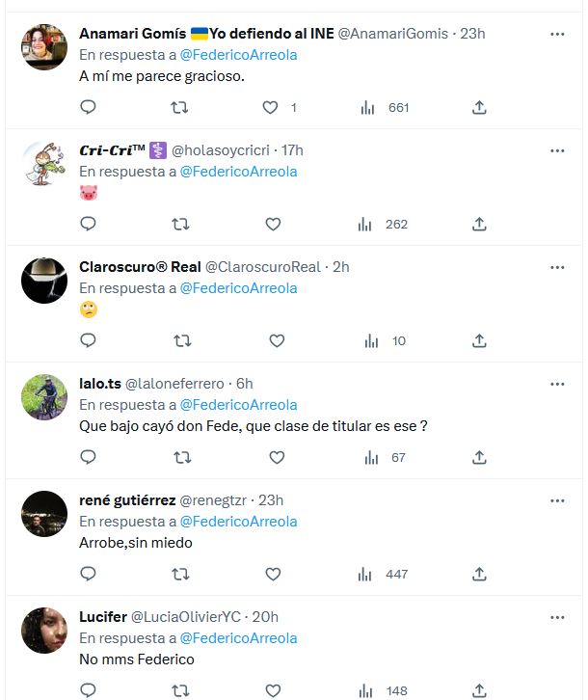Share René Gutiérrez's 'Arrobe, sin miedo' tweet

tap(479, 574)
